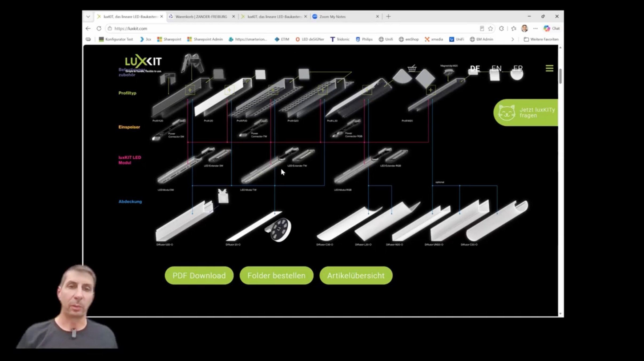Switch site language to EN
644x361 pixels.
click(496, 68)
